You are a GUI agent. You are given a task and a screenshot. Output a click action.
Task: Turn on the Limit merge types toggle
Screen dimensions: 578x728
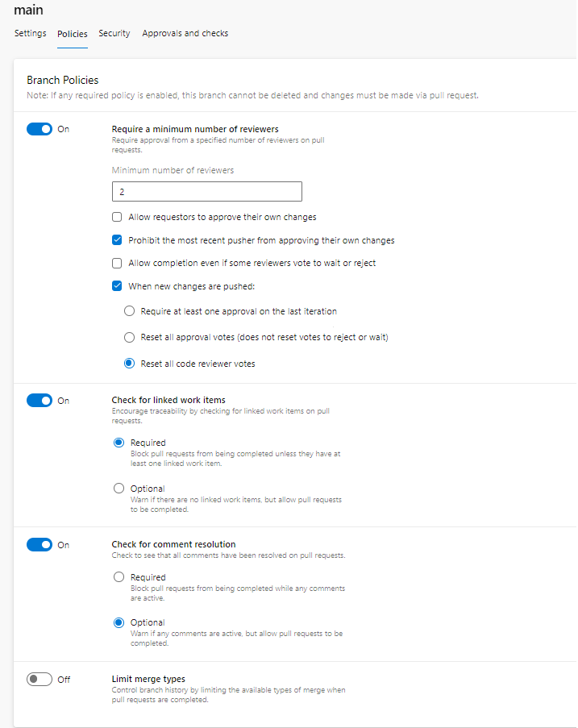(x=40, y=680)
